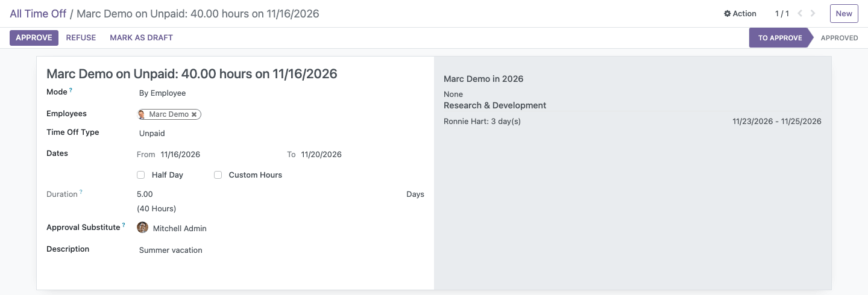868x295 pixels.
Task: Approve the time off request
Action: pyautogui.click(x=34, y=37)
